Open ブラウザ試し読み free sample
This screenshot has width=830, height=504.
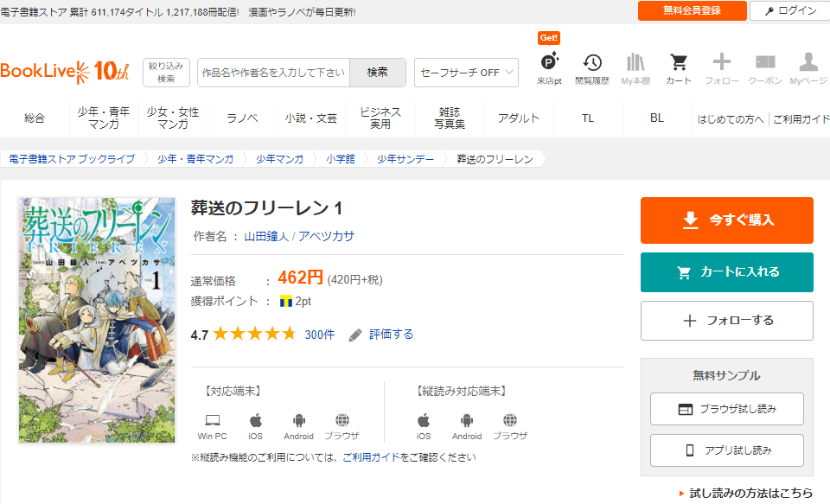click(726, 409)
